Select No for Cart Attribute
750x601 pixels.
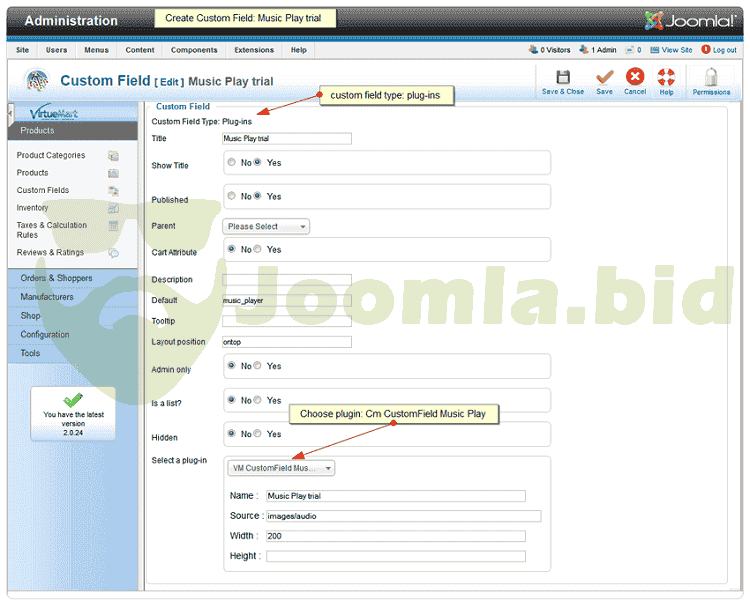(x=232, y=249)
